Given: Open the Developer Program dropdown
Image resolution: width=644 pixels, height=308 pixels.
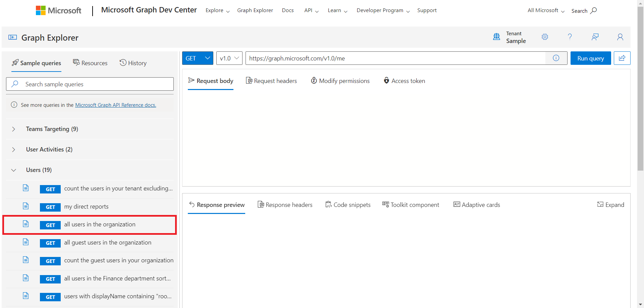Looking at the screenshot, I should (383, 10).
